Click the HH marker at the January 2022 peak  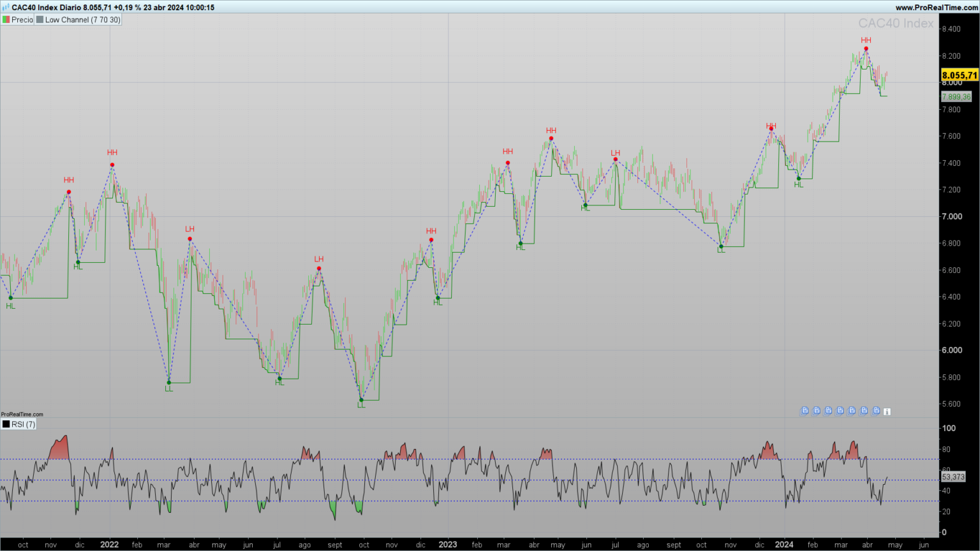112,152
